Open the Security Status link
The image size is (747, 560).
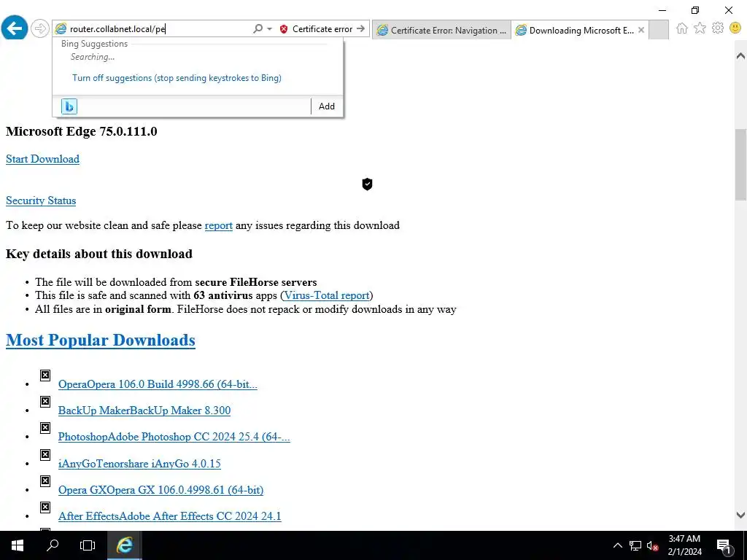pyautogui.click(x=41, y=201)
